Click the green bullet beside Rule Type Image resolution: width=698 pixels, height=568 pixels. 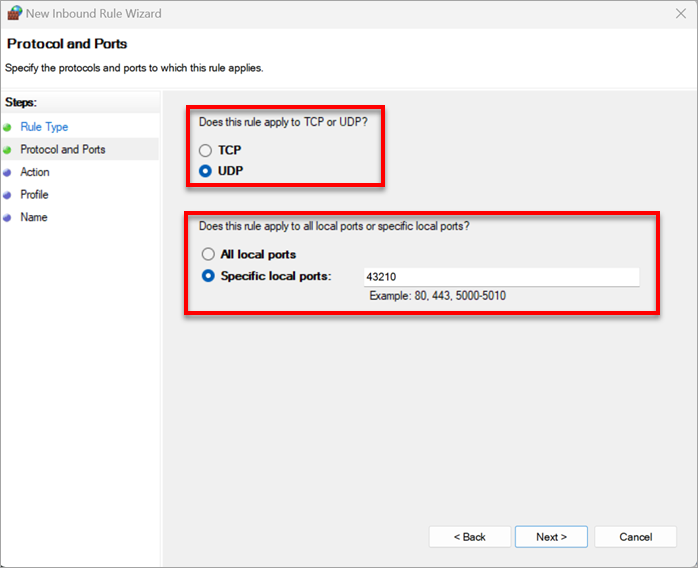pos(7,128)
